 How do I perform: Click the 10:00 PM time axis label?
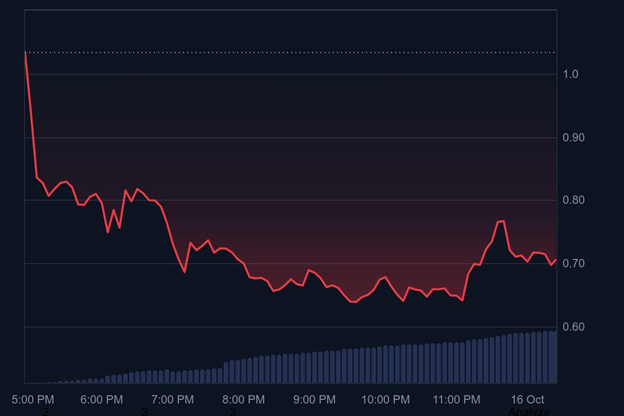pos(385,399)
